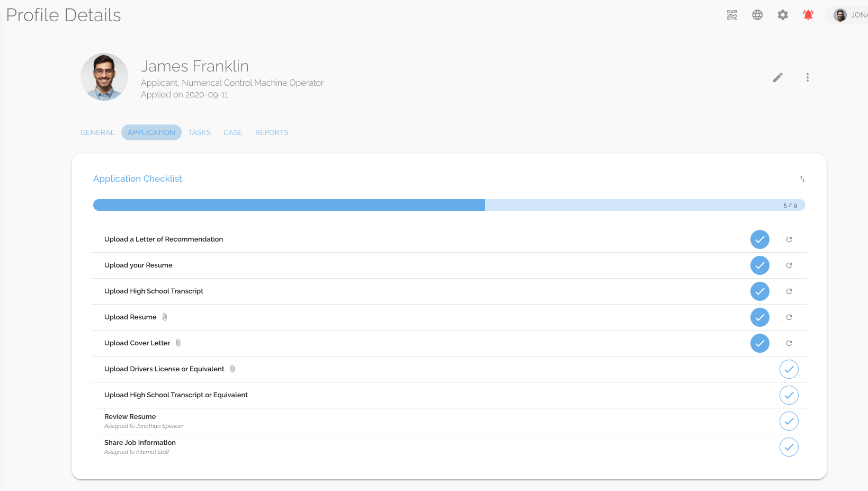Viewport: 868px width, 491px height.
Task: Open the settings gear icon
Action: coord(783,15)
